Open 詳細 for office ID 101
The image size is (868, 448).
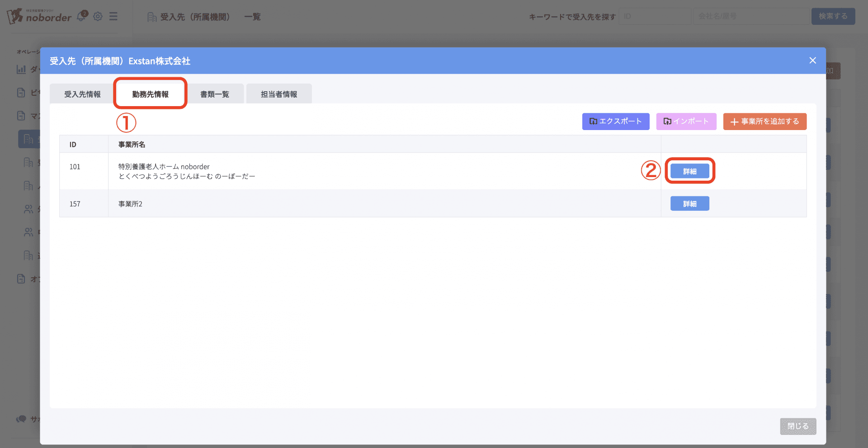point(689,171)
